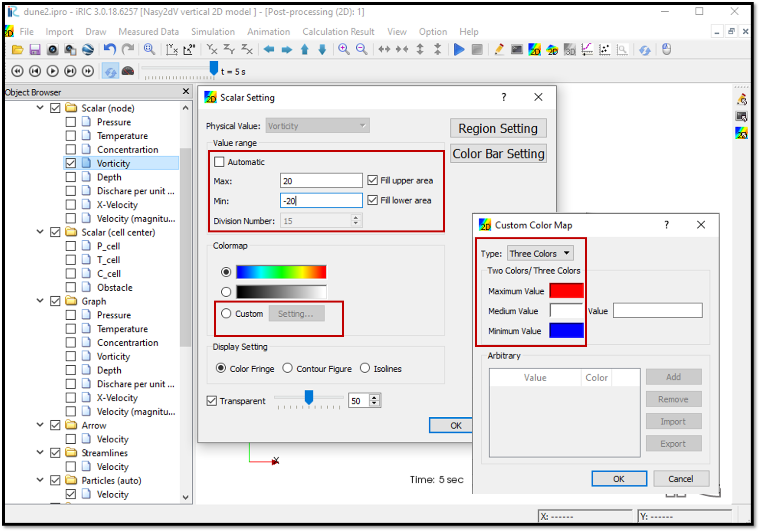The image size is (760, 532).
Task: Check the Pressure scalar node checkbox
Action: coord(71,122)
